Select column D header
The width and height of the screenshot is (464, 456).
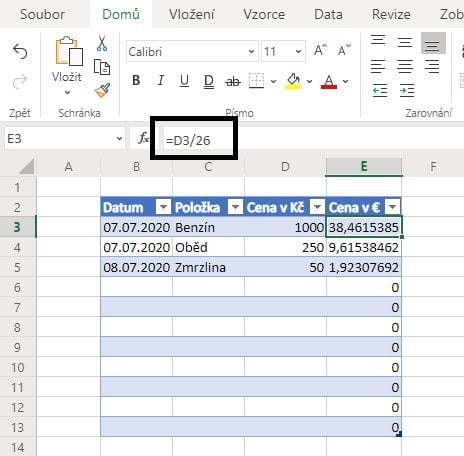point(285,166)
